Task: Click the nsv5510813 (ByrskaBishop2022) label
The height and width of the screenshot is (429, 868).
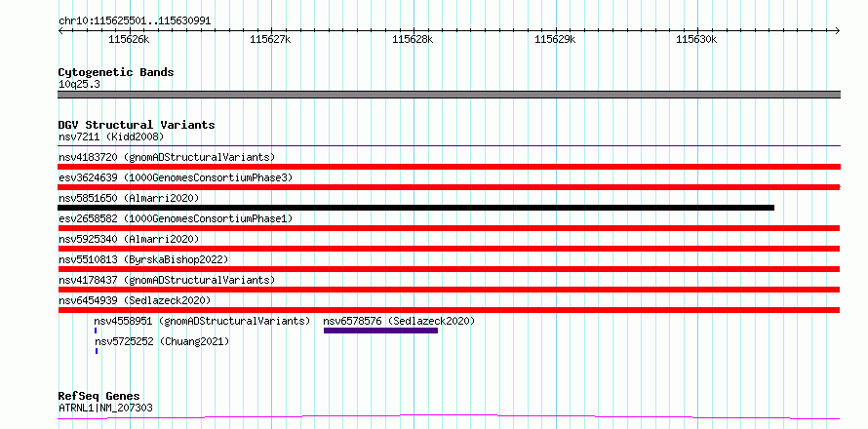Action: tap(142, 259)
